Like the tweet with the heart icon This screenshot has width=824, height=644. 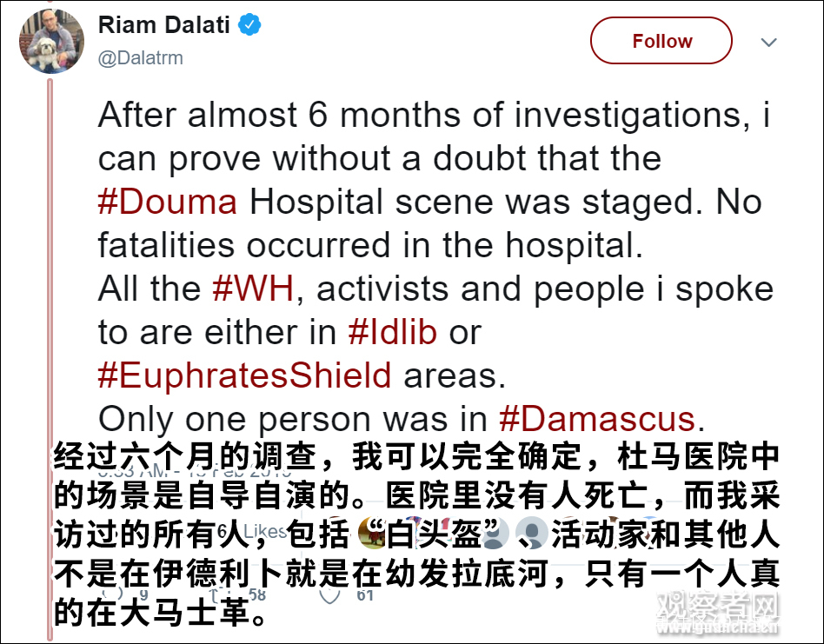point(329,594)
